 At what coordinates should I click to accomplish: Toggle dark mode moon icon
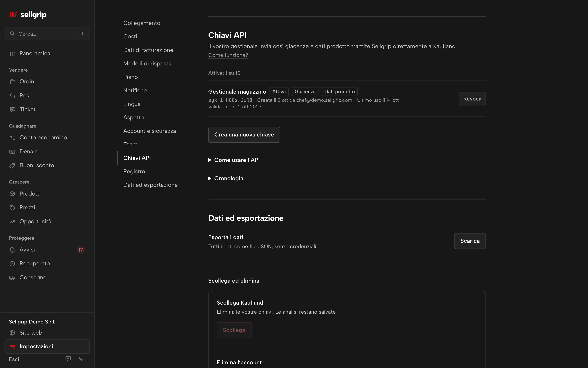(x=81, y=359)
